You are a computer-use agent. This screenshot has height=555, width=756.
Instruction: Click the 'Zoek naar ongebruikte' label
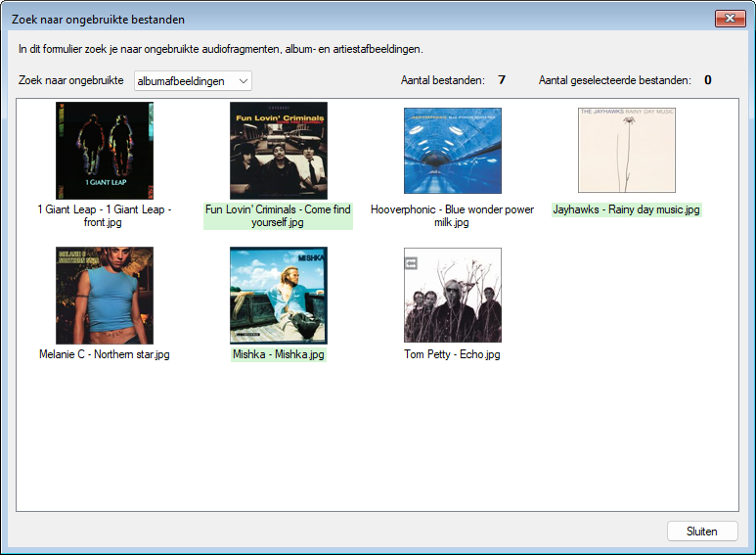click(70, 80)
